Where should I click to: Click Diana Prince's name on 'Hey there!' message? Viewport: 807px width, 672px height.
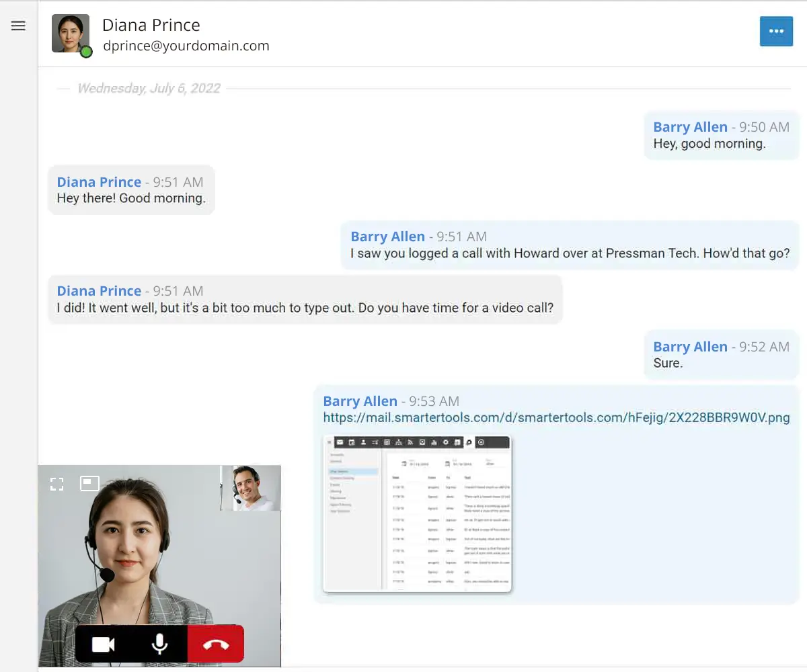99,182
